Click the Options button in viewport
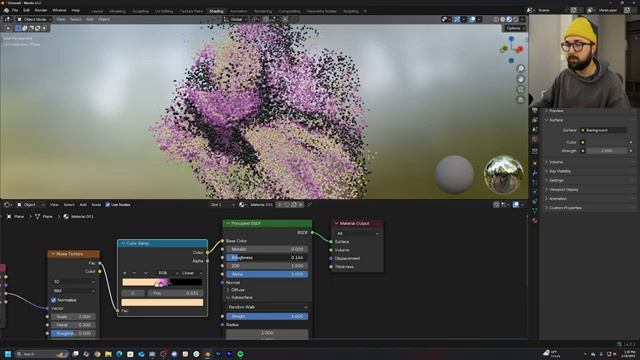 pyautogui.click(x=514, y=28)
